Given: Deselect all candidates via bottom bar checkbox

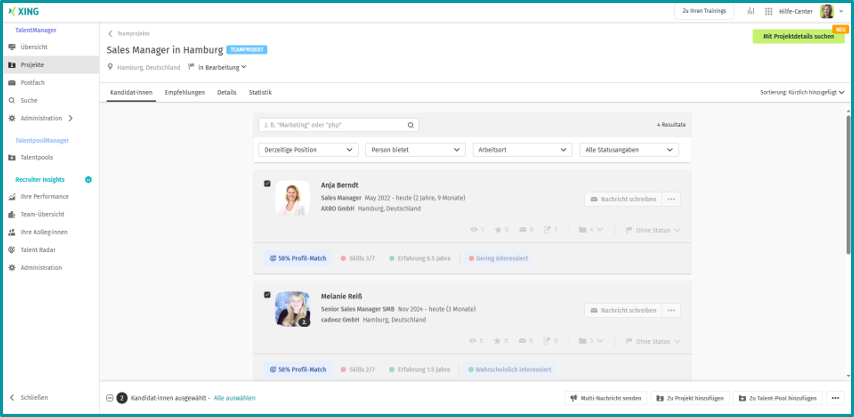Looking at the screenshot, I should (x=109, y=398).
